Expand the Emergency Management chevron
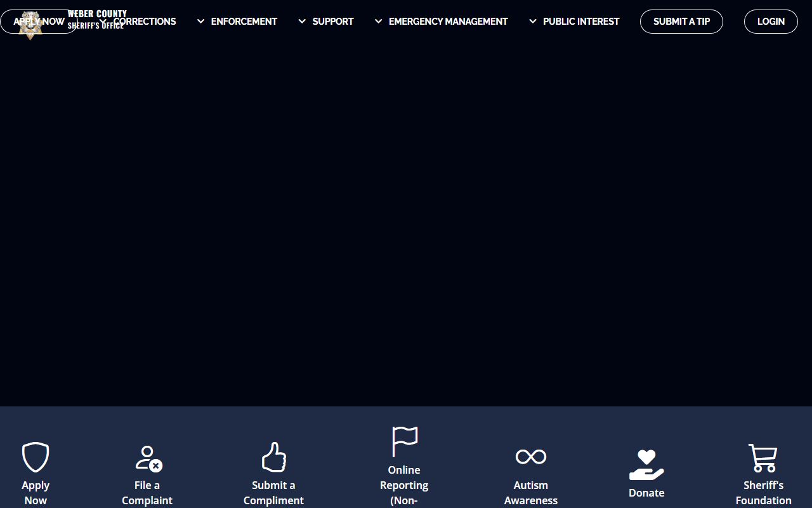812x508 pixels. pos(378,21)
